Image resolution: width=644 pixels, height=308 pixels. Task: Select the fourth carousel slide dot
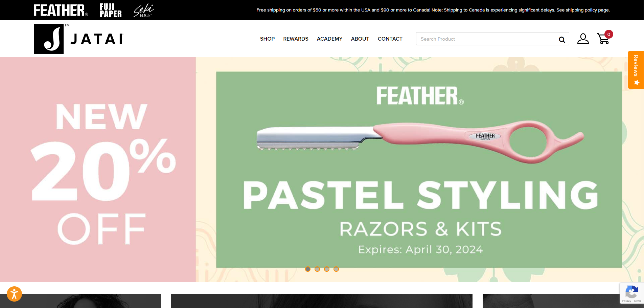coord(336,269)
